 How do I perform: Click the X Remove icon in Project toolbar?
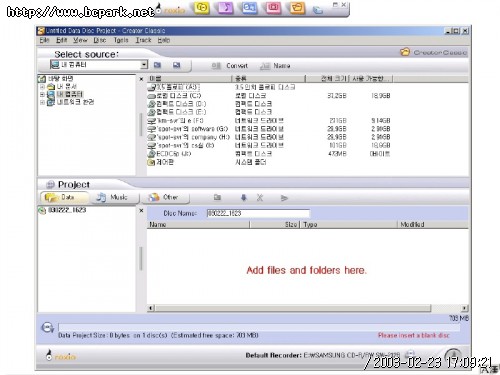pyautogui.click(x=260, y=198)
